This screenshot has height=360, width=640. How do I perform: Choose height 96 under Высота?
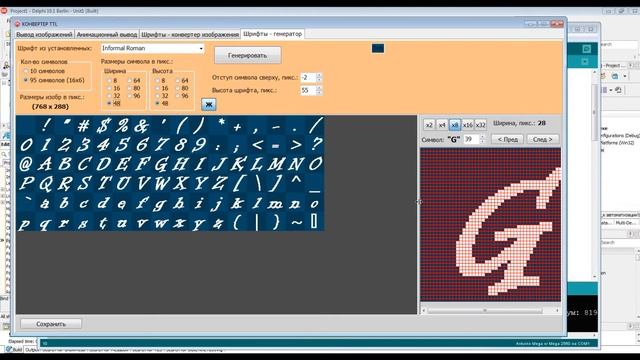(182, 96)
